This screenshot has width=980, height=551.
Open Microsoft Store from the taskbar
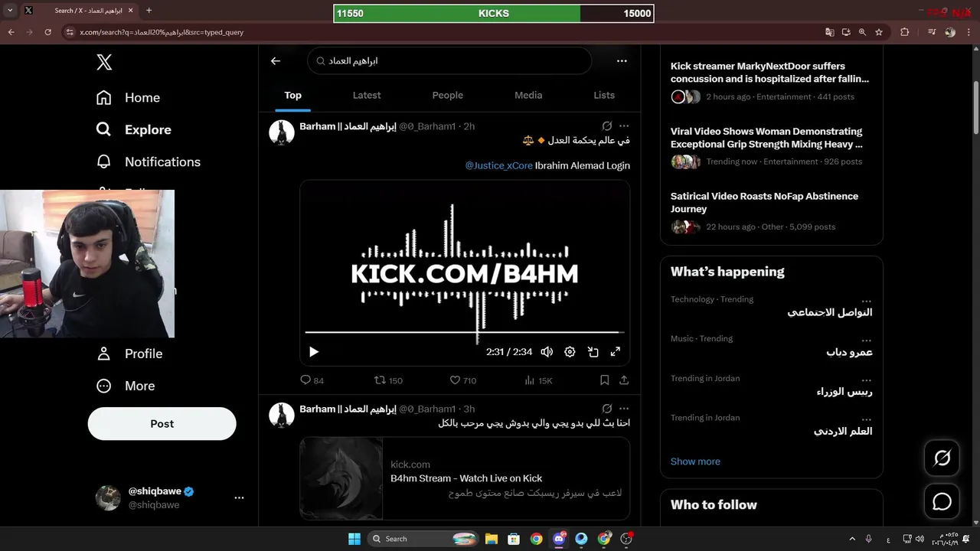point(514,539)
